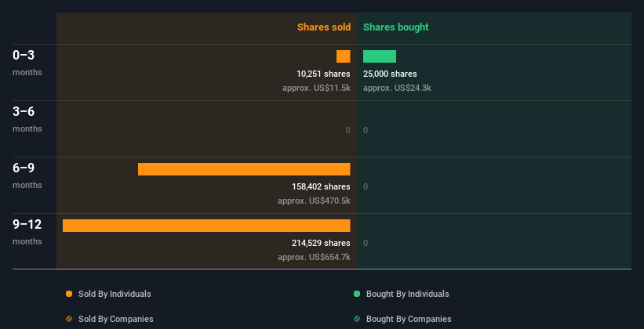Toggle the Bought By Companies legend label
The height and width of the screenshot is (329, 644).
pos(409,319)
